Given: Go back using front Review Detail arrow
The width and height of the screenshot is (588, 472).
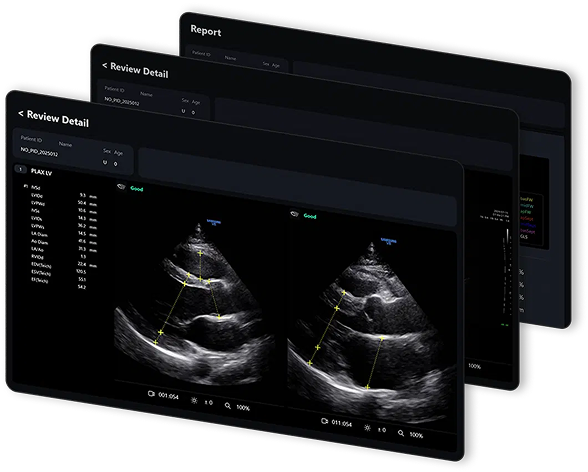Looking at the screenshot, I should (x=21, y=113).
